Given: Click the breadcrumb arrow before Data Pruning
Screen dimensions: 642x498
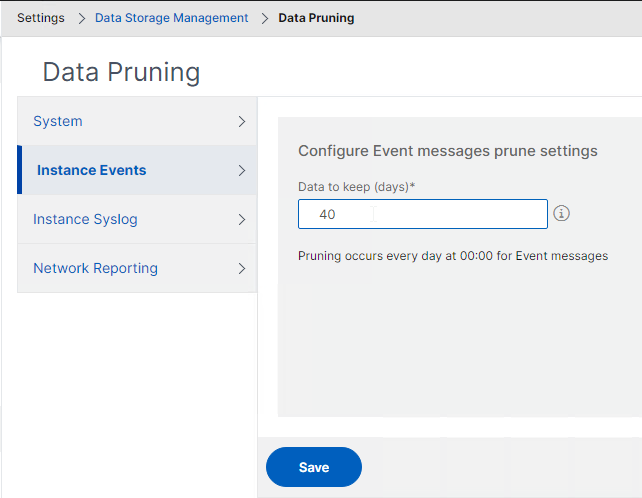Looking at the screenshot, I should click(x=264, y=18).
